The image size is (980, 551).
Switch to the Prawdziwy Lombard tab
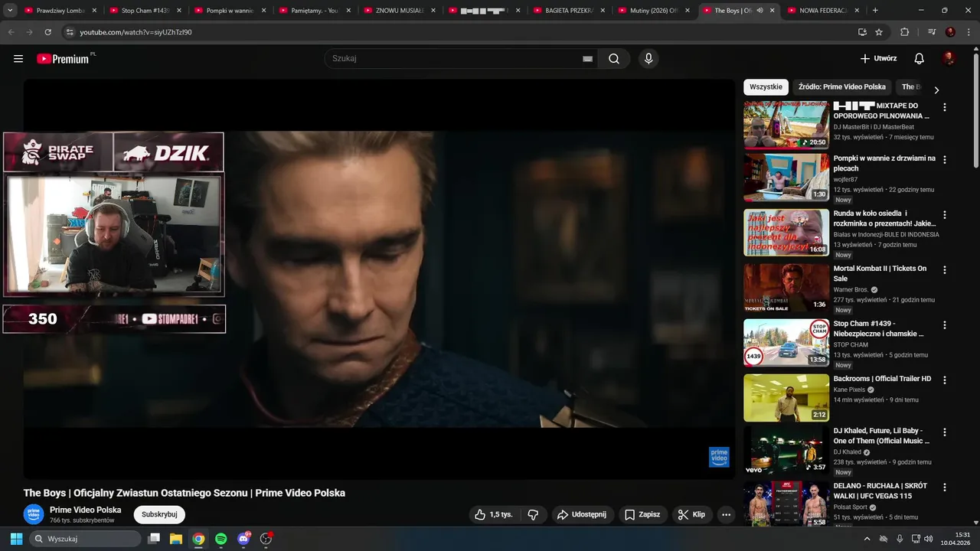tap(60, 11)
